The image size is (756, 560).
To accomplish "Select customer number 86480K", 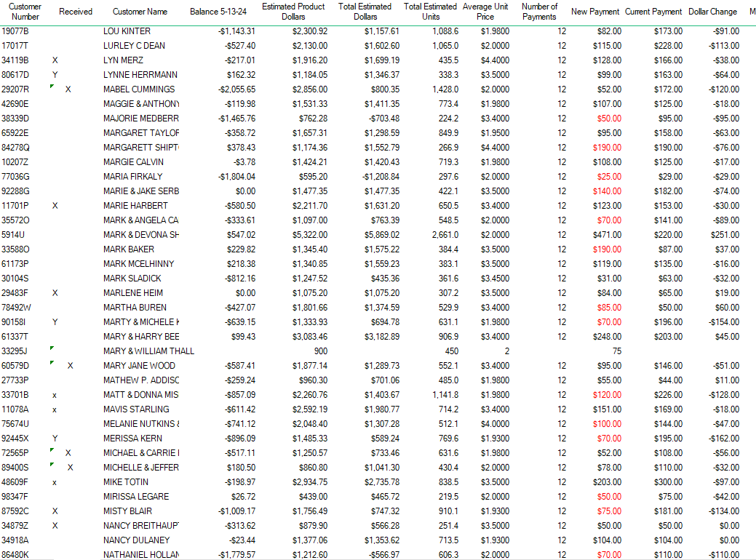I will pyautogui.click(x=15, y=555).
